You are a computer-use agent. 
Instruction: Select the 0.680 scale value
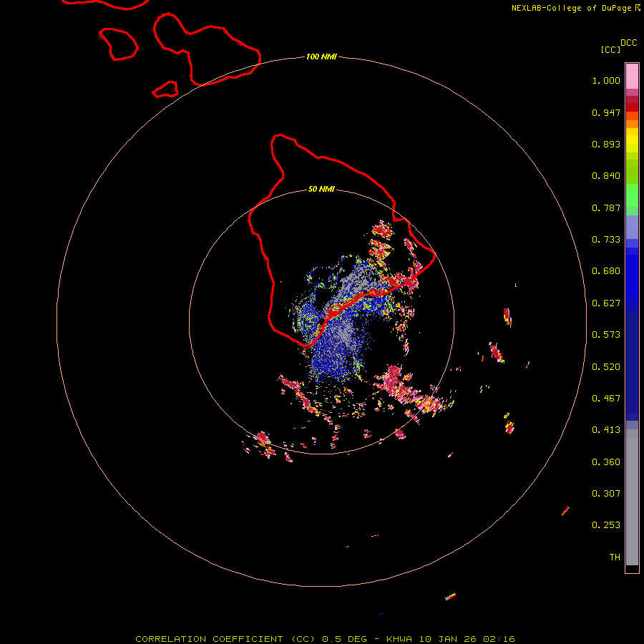(606, 271)
